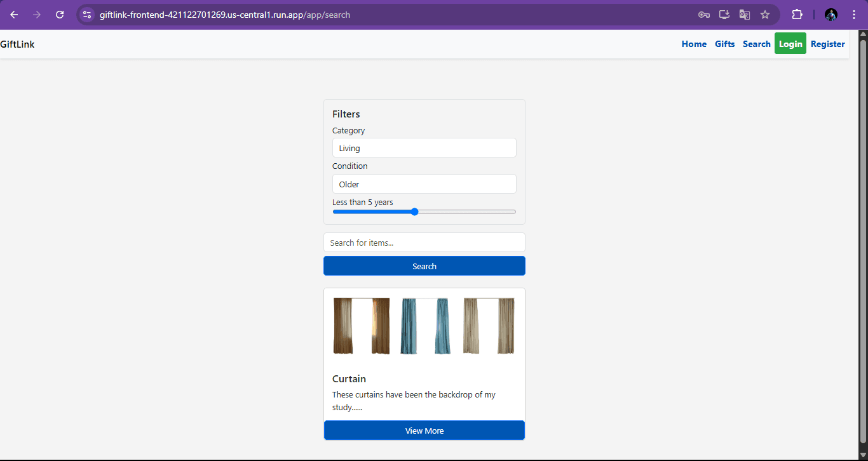The width and height of the screenshot is (868, 461).
Task: Click the age range slider handle
Action: point(414,212)
